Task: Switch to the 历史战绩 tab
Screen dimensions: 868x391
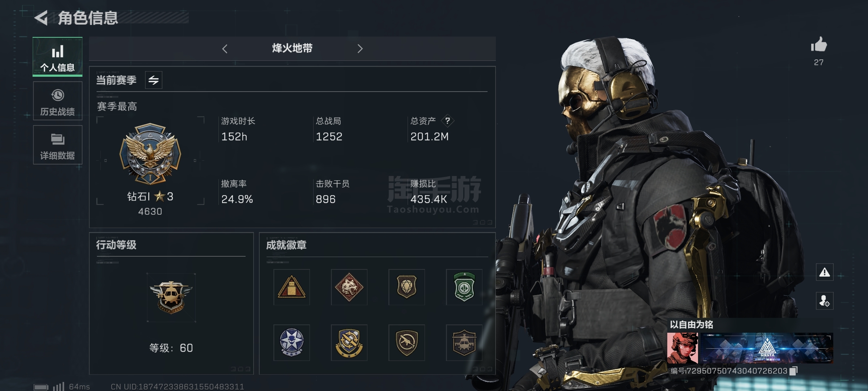Action: [x=58, y=101]
